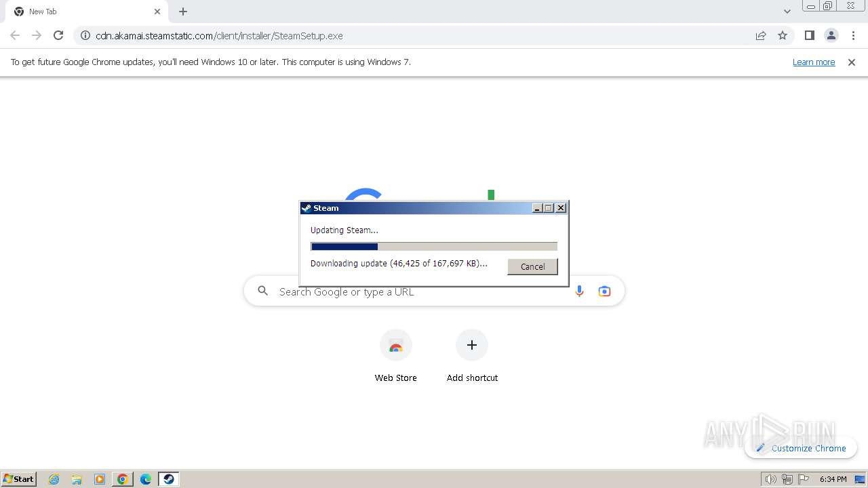
Task: Open the Windows Start menu
Action: tap(19, 479)
